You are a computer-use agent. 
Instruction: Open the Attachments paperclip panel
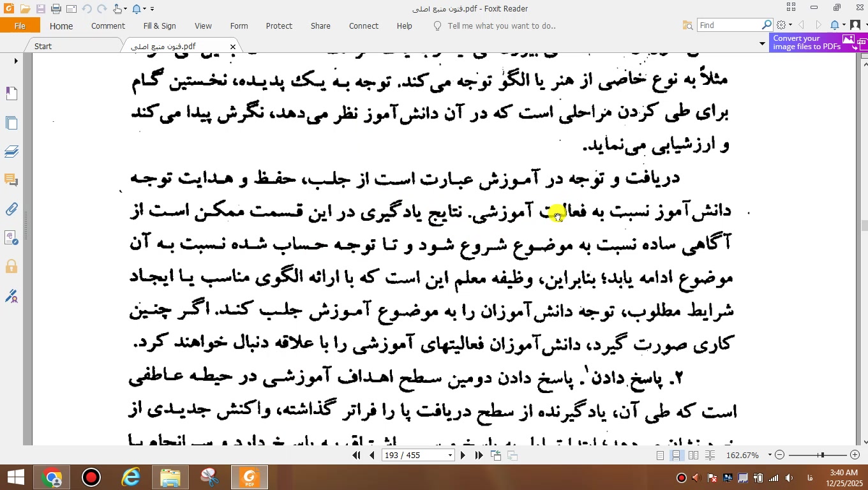tap(11, 209)
